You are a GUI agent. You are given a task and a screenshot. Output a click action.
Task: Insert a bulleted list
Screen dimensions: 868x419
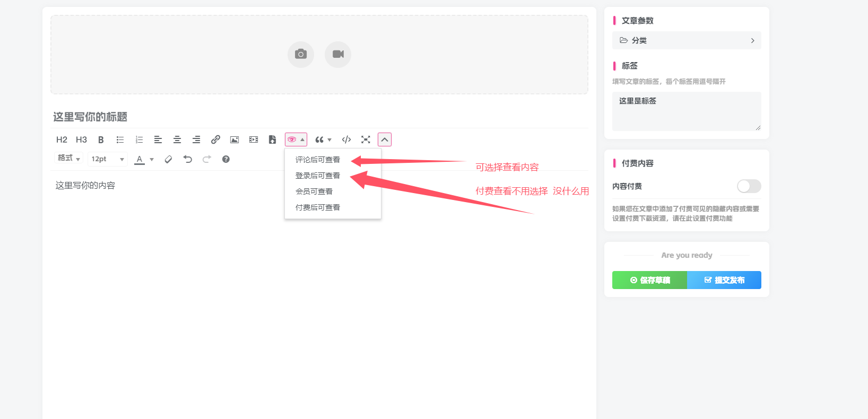[120, 139]
